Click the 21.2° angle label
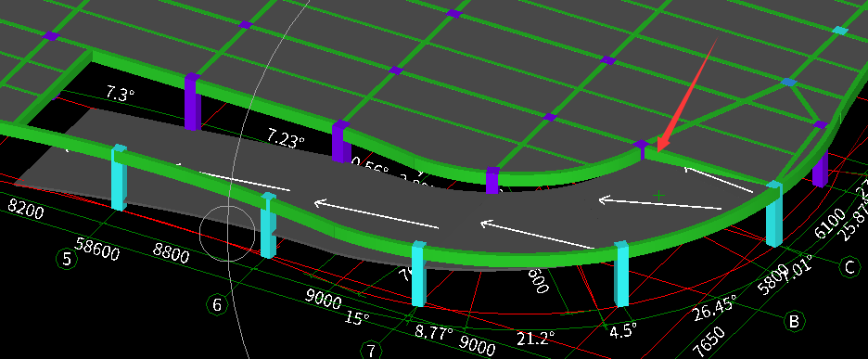This screenshot has width=868, height=359. pos(535,338)
